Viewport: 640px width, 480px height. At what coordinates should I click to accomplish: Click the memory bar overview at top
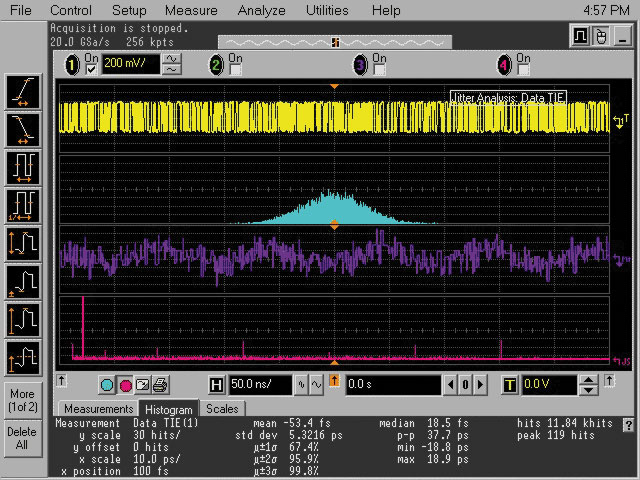[335, 42]
